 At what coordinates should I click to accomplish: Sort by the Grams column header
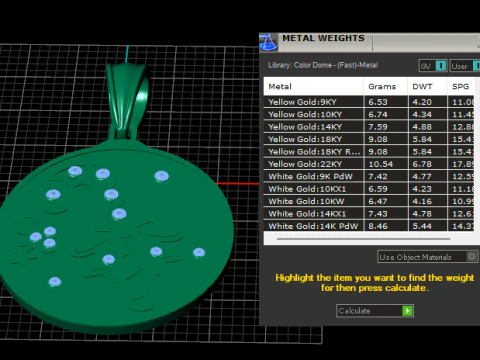coord(386,87)
